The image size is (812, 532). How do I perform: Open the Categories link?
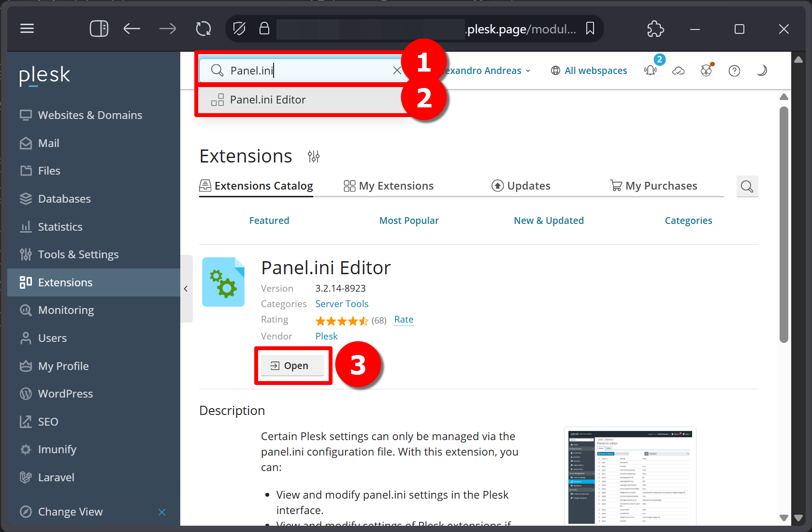click(688, 221)
